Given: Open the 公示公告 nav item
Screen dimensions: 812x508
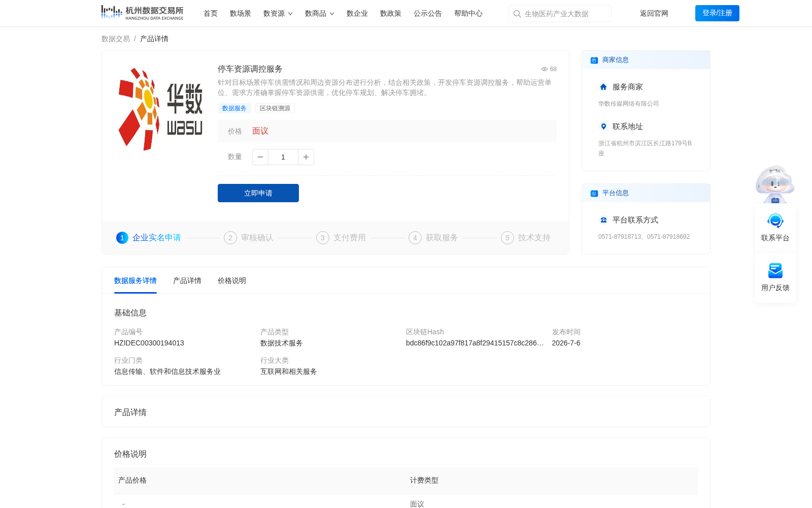Looking at the screenshot, I should click(428, 14).
